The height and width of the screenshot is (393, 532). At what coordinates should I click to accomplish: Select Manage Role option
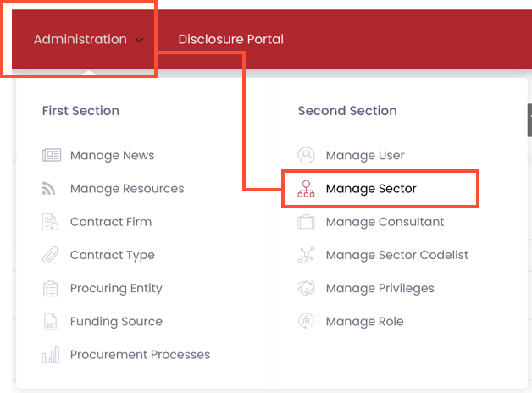[x=364, y=321]
